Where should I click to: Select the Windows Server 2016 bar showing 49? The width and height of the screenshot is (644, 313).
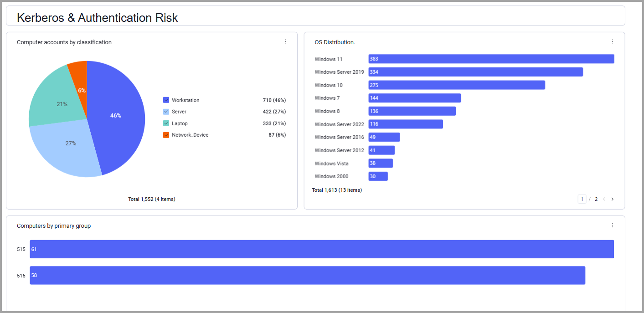[384, 137]
